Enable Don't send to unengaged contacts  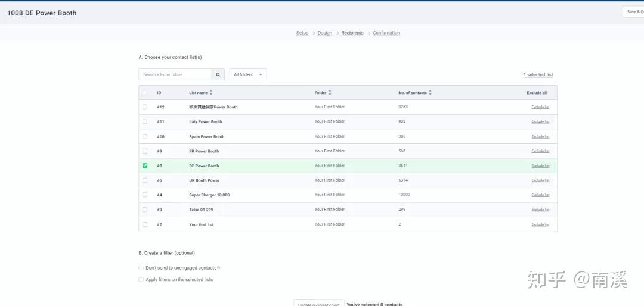click(x=141, y=268)
